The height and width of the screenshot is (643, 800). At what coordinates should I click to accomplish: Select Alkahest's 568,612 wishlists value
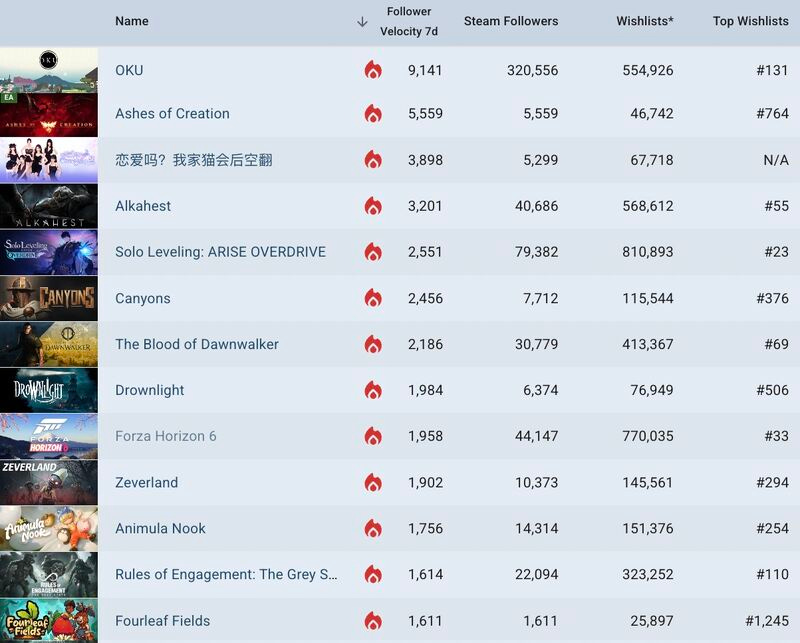pos(648,206)
